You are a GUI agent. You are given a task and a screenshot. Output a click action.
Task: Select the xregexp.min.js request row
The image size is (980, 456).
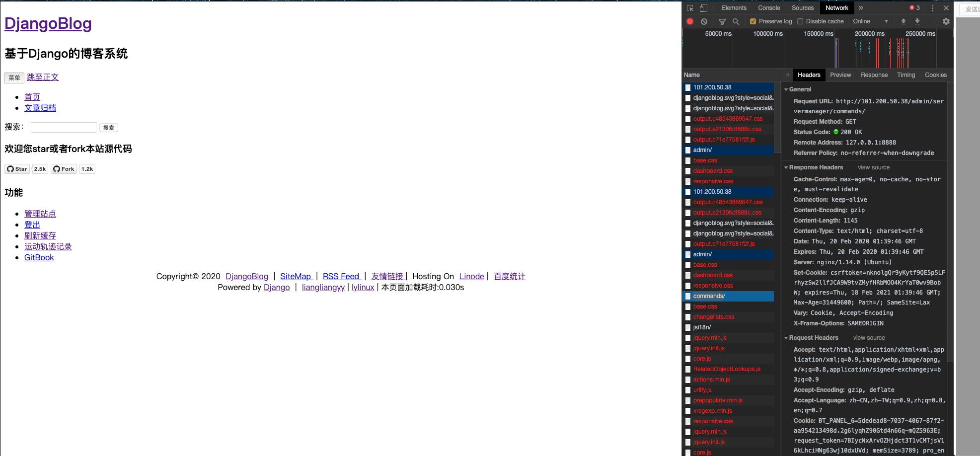pyautogui.click(x=728, y=411)
